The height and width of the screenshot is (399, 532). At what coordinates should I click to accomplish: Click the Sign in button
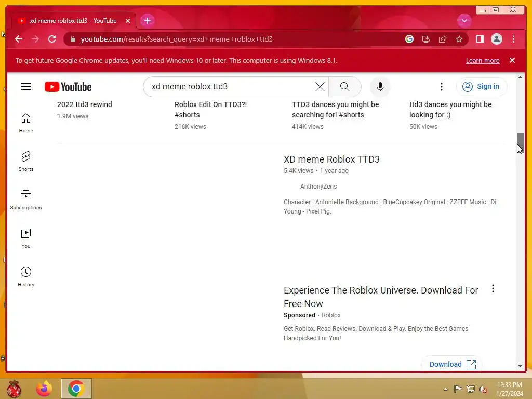pos(482,87)
